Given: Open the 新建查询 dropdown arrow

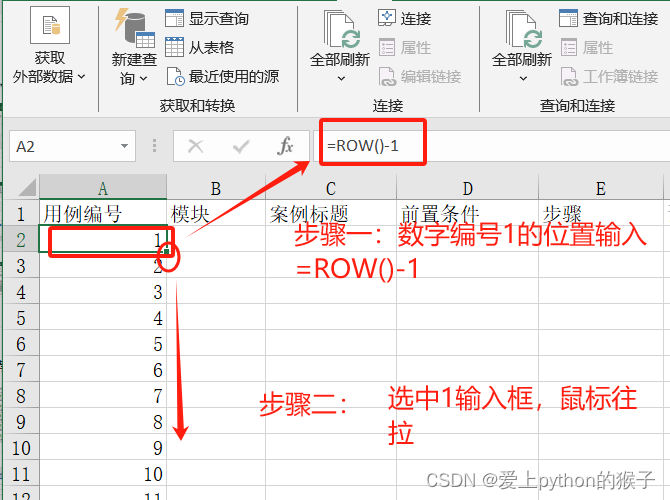Looking at the screenshot, I should 144,79.
